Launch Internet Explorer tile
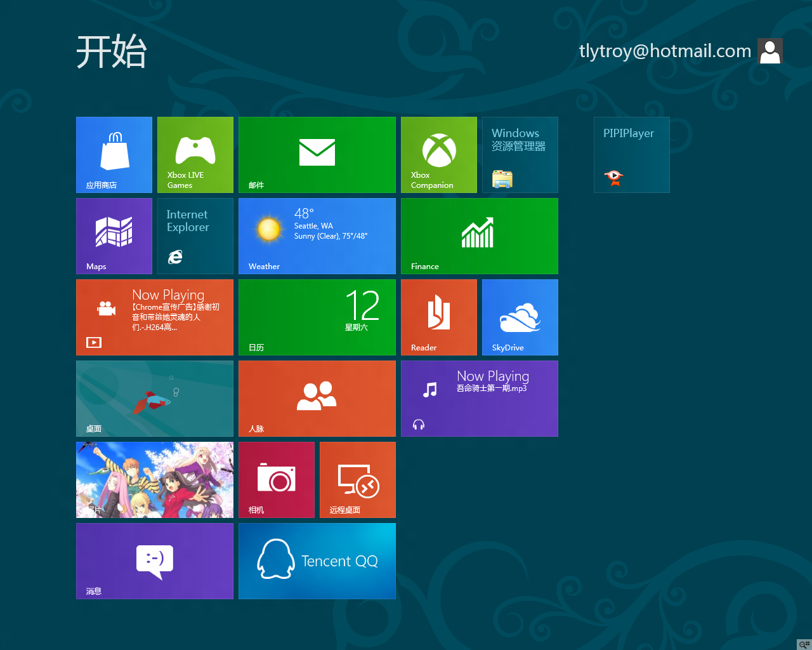812x650 pixels. pos(195,236)
